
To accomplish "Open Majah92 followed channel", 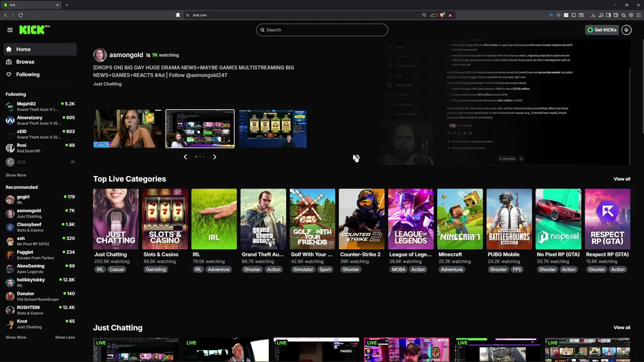I will click(x=40, y=107).
